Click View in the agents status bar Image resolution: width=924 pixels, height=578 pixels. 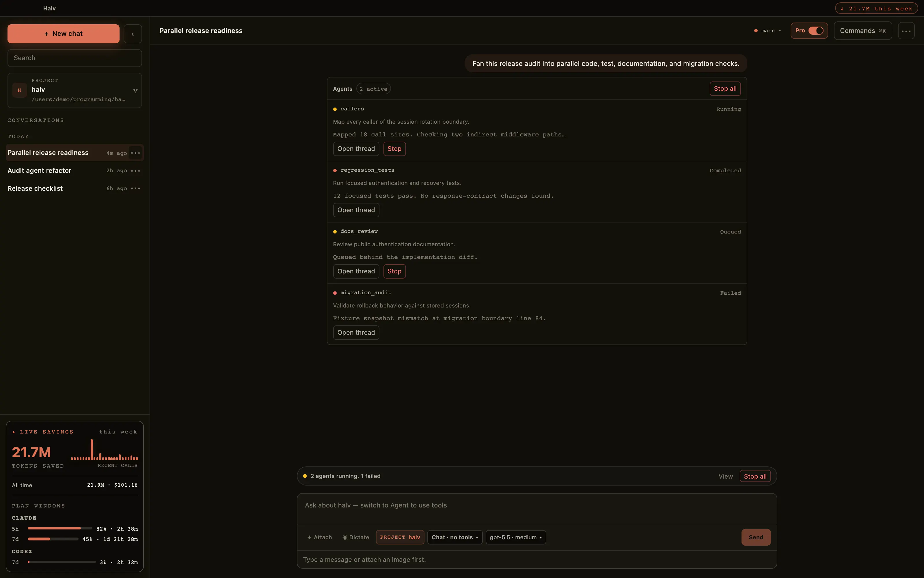tap(725, 476)
